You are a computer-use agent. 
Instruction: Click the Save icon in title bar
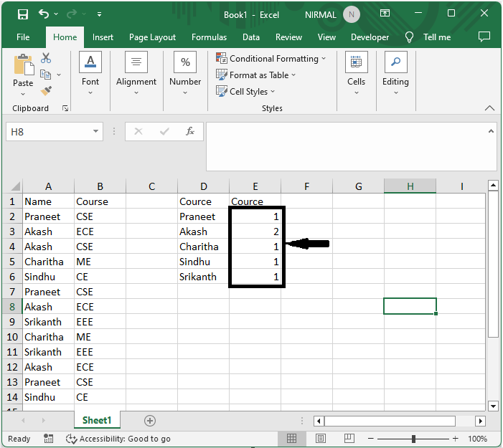pyautogui.click(x=23, y=14)
